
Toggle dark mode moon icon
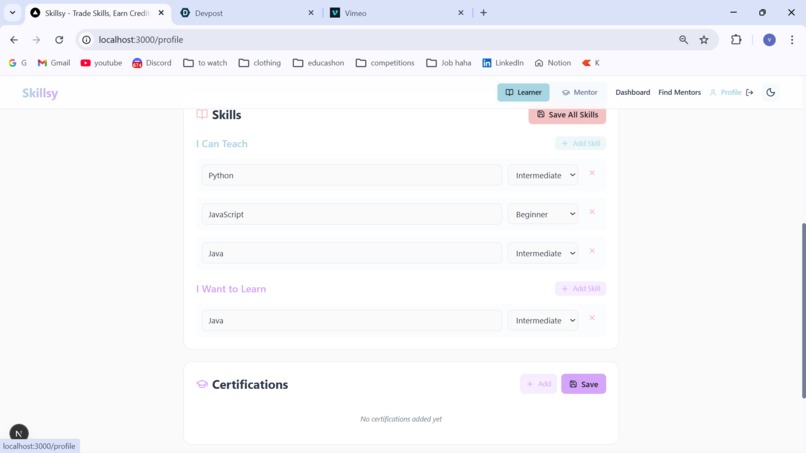pyautogui.click(x=770, y=93)
